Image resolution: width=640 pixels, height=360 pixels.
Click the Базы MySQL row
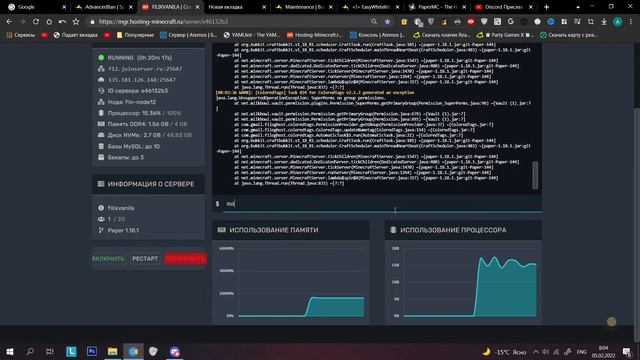(x=129, y=146)
